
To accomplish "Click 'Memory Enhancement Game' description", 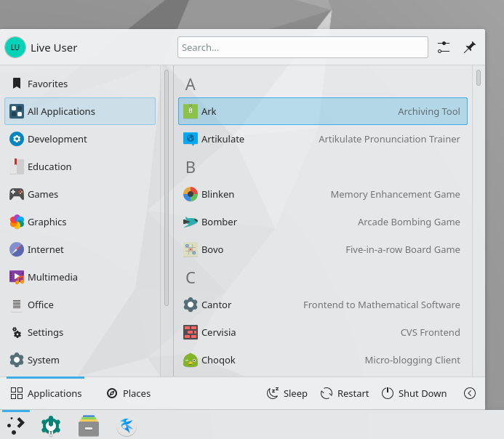I will (396, 194).
